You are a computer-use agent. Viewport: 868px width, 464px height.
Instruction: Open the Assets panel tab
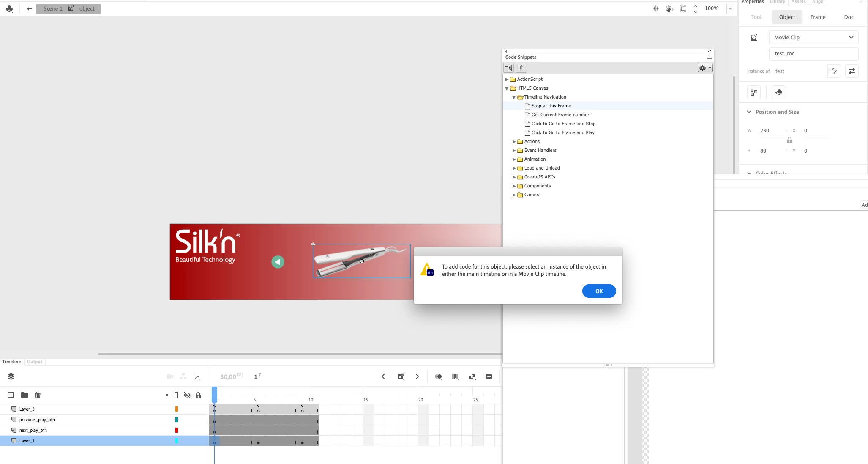(798, 2)
